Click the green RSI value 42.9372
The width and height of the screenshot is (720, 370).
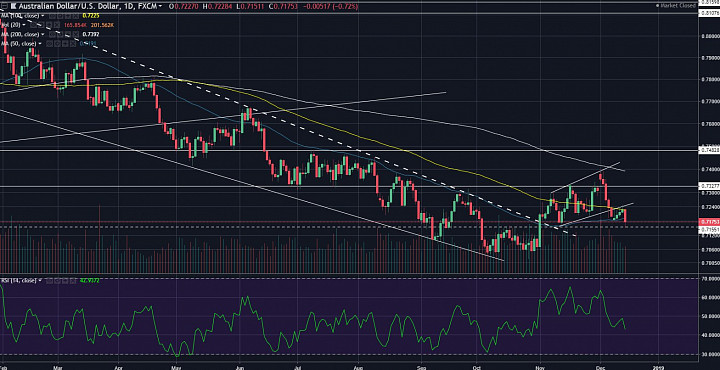click(x=90, y=280)
